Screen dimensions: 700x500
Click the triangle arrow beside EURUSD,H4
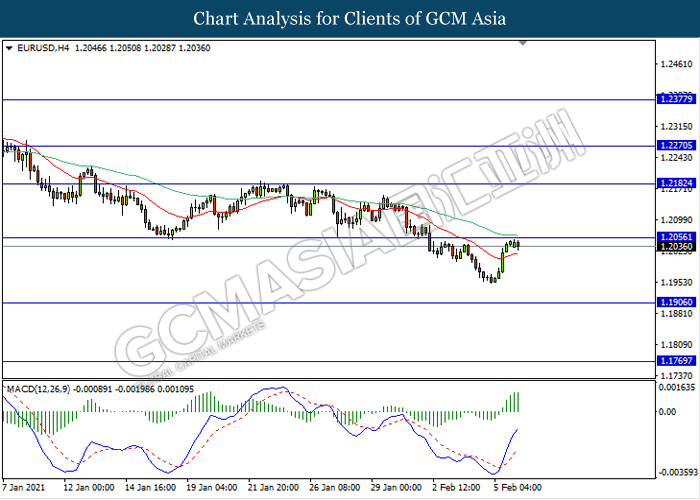[x=8, y=47]
